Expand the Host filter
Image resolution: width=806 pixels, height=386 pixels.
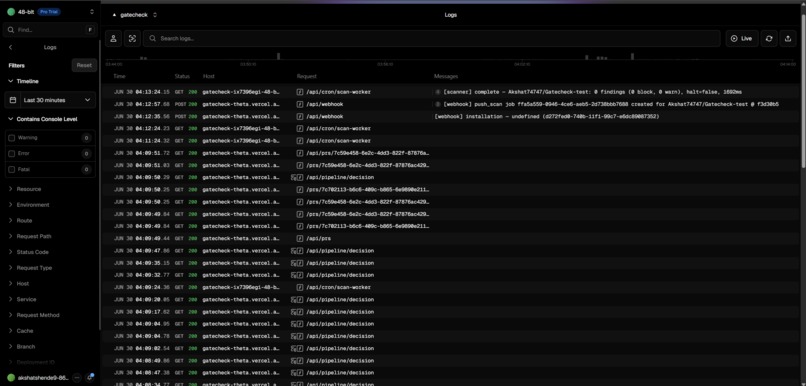19,284
